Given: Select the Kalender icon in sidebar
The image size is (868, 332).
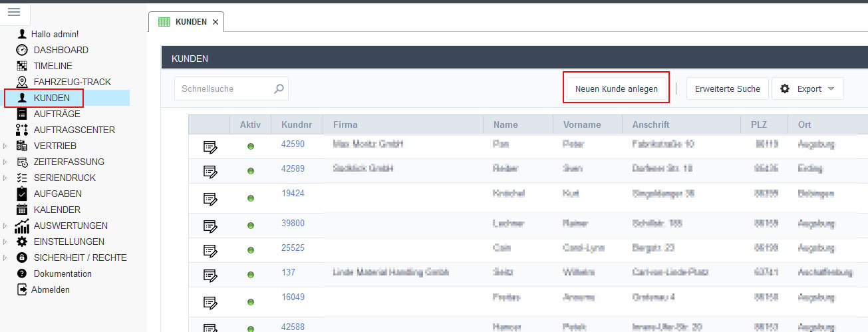Looking at the screenshot, I should click(x=22, y=210).
